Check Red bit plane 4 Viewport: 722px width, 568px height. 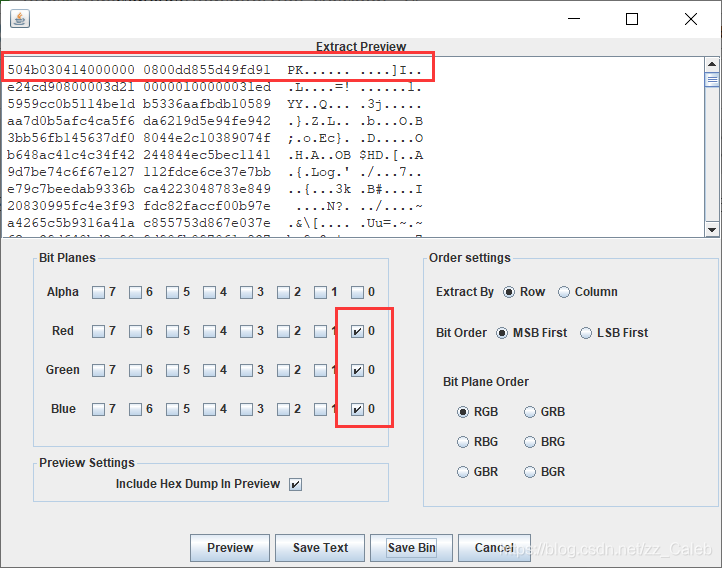tap(209, 331)
